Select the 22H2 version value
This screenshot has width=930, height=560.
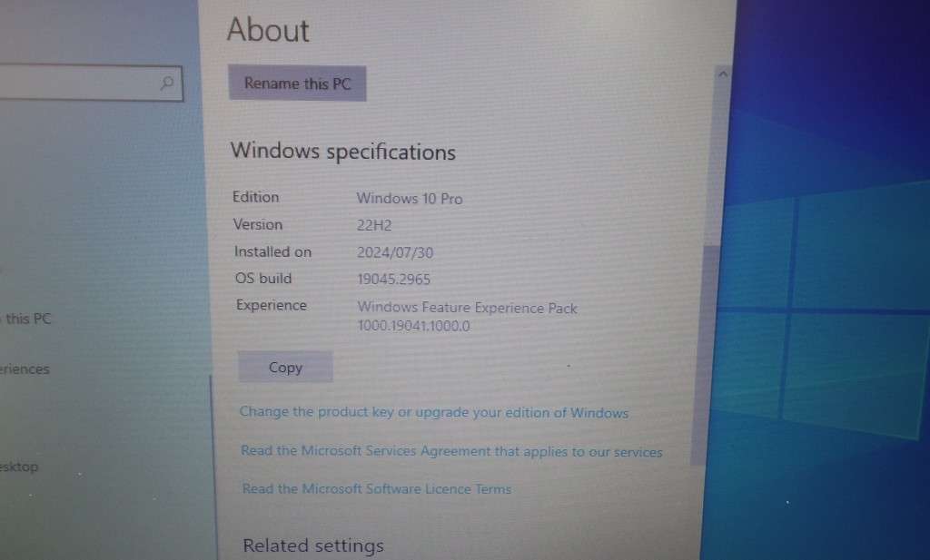375,225
